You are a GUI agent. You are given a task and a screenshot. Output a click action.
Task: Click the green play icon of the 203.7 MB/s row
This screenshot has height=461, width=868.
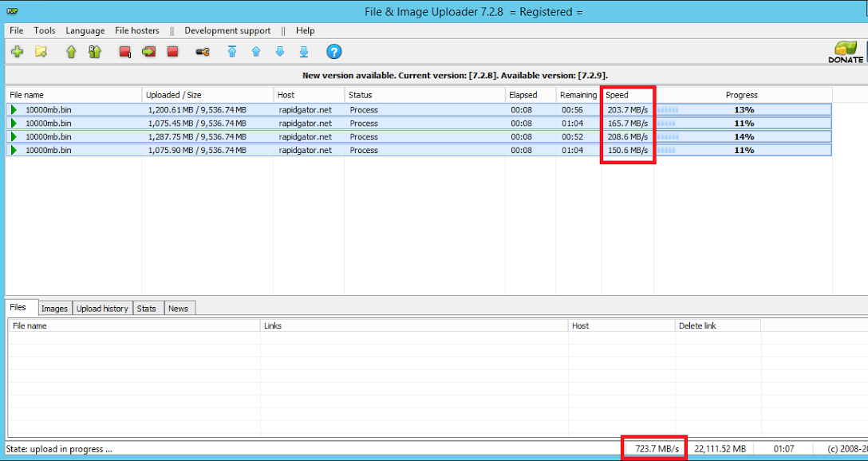point(14,109)
